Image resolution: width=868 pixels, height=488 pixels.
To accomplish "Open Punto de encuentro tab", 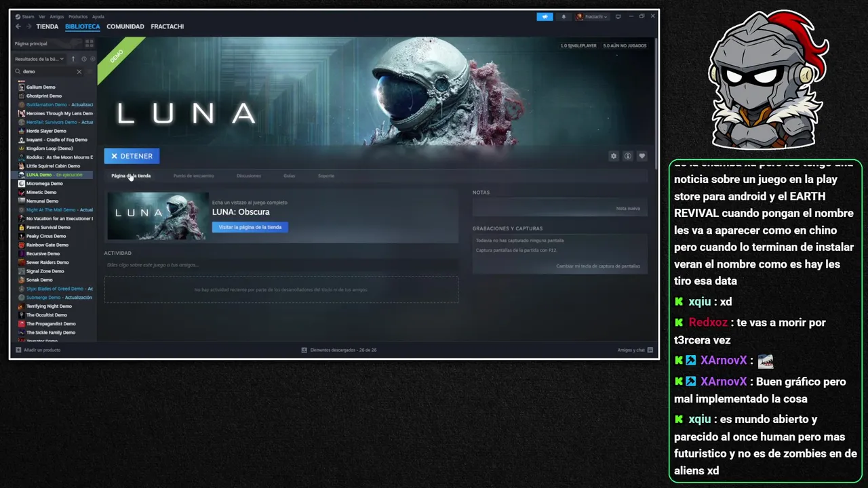I will click(x=193, y=176).
